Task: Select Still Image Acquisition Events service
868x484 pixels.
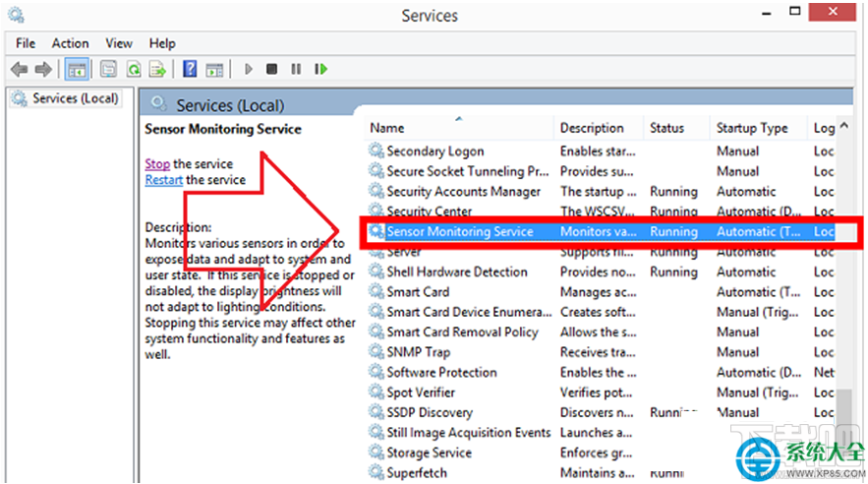Action: pyautogui.click(x=603, y=433)
